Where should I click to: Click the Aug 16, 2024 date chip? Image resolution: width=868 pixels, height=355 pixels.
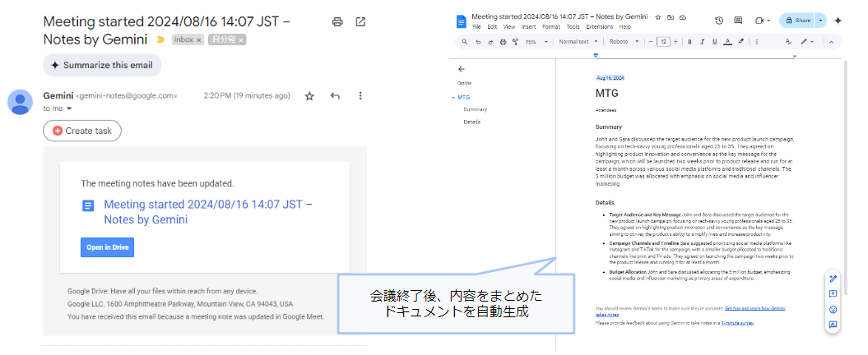pyautogui.click(x=610, y=78)
